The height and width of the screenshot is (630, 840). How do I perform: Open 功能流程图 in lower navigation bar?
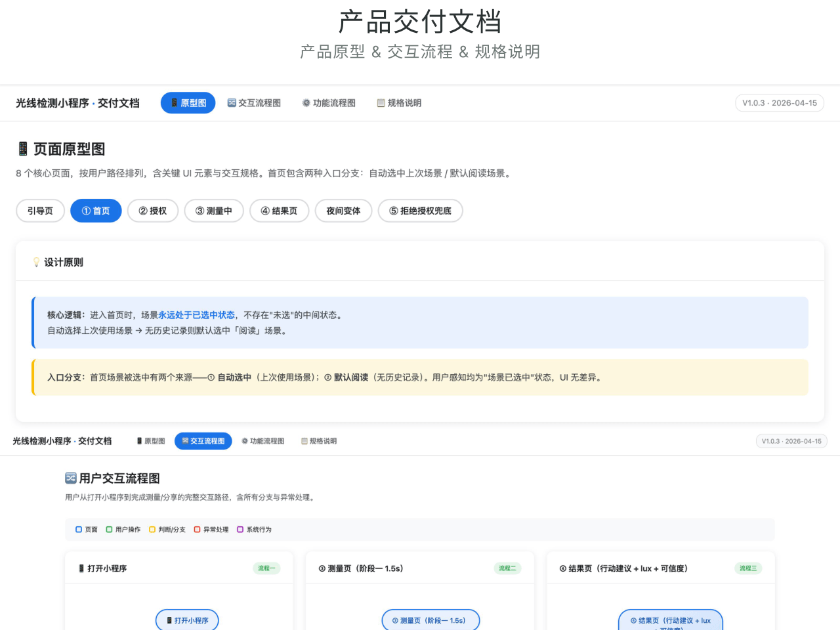262,441
